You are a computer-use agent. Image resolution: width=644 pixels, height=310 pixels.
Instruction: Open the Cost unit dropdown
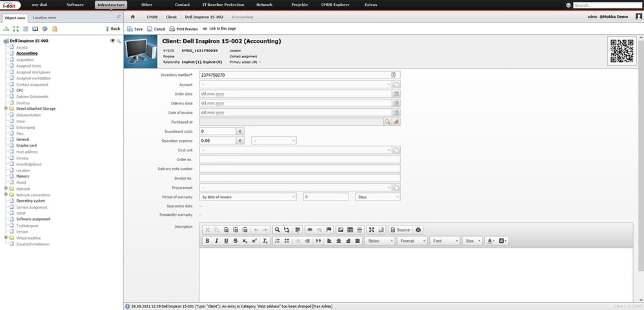[296, 150]
